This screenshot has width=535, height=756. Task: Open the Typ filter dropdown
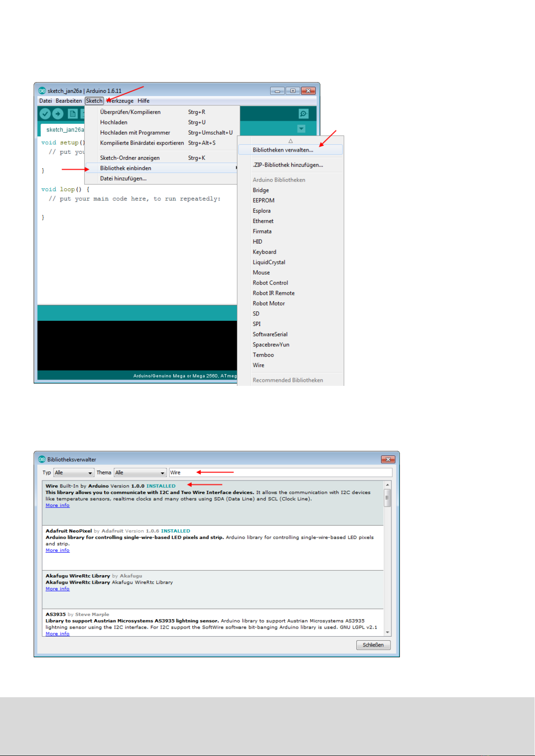[74, 473]
